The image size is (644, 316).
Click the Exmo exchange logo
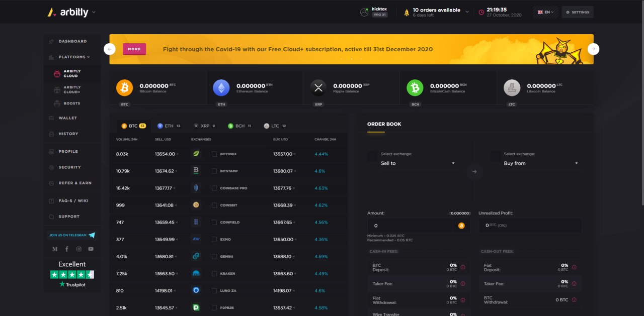tap(196, 239)
